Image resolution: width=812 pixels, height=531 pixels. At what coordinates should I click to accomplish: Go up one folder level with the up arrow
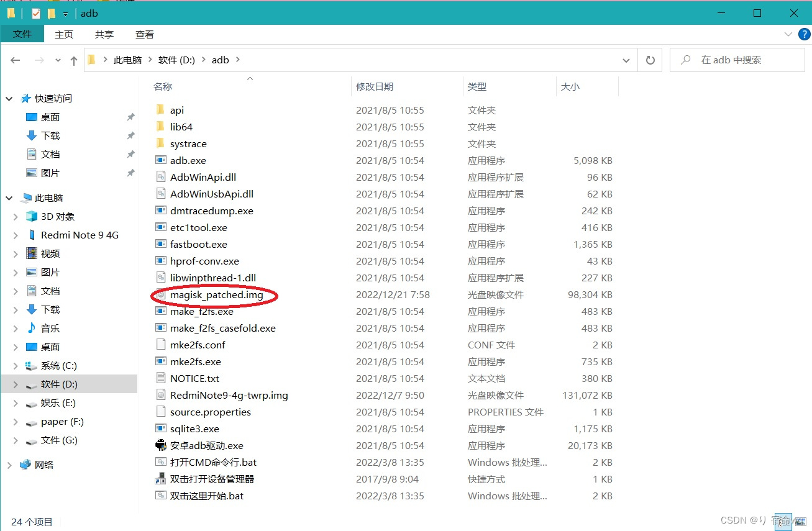point(74,60)
